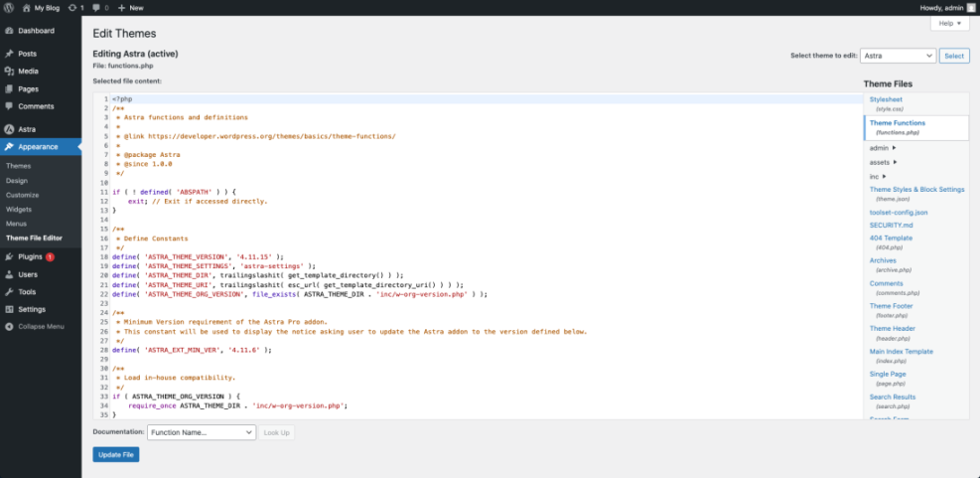This screenshot has height=478, width=980.
Task: Open comments bubble in admin bar
Action: pyautogui.click(x=95, y=8)
